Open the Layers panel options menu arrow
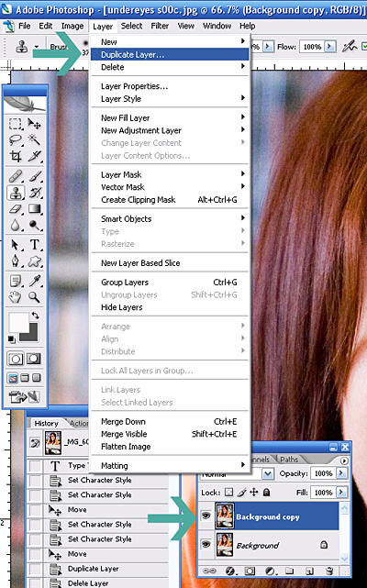This screenshot has width=367, height=588. (x=343, y=460)
